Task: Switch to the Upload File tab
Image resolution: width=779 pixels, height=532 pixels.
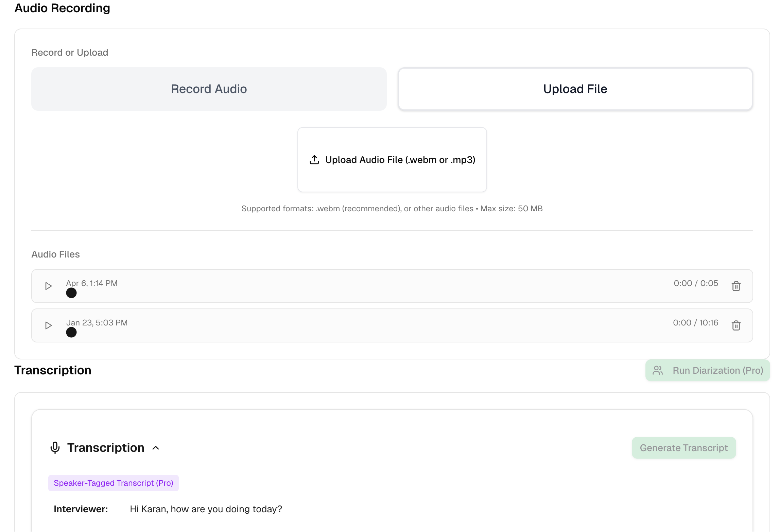Action: 575,89
